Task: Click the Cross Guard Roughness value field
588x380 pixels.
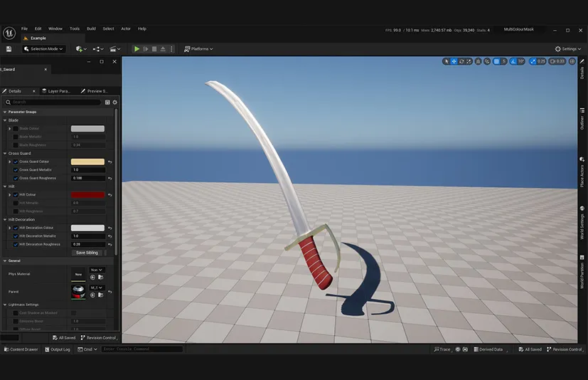Action: [x=88, y=178]
